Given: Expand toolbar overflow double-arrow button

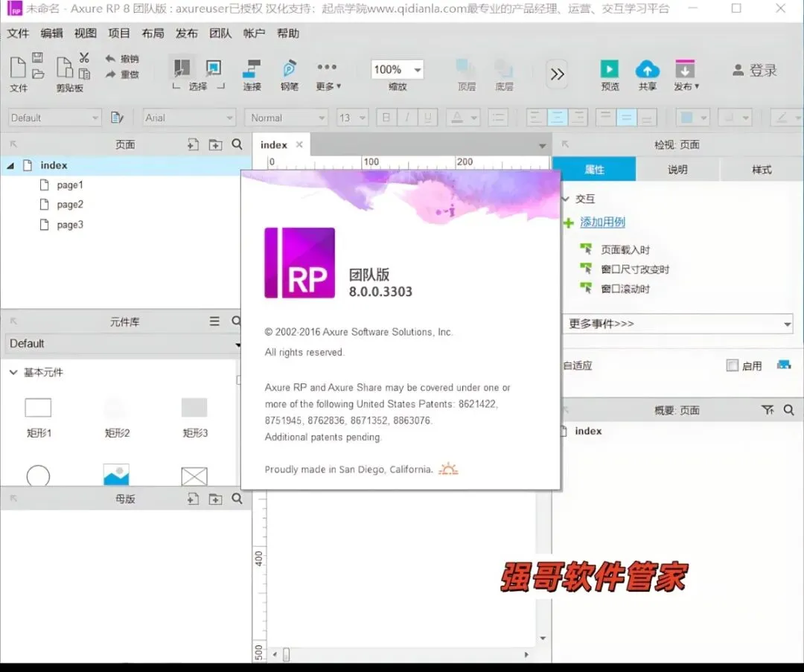Looking at the screenshot, I should click(x=557, y=74).
